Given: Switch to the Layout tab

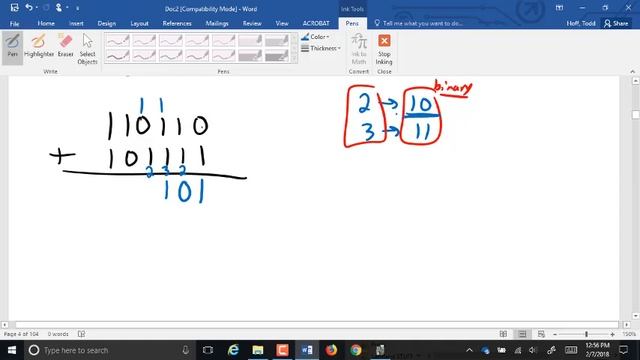Looking at the screenshot, I should (x=139, y=23).
